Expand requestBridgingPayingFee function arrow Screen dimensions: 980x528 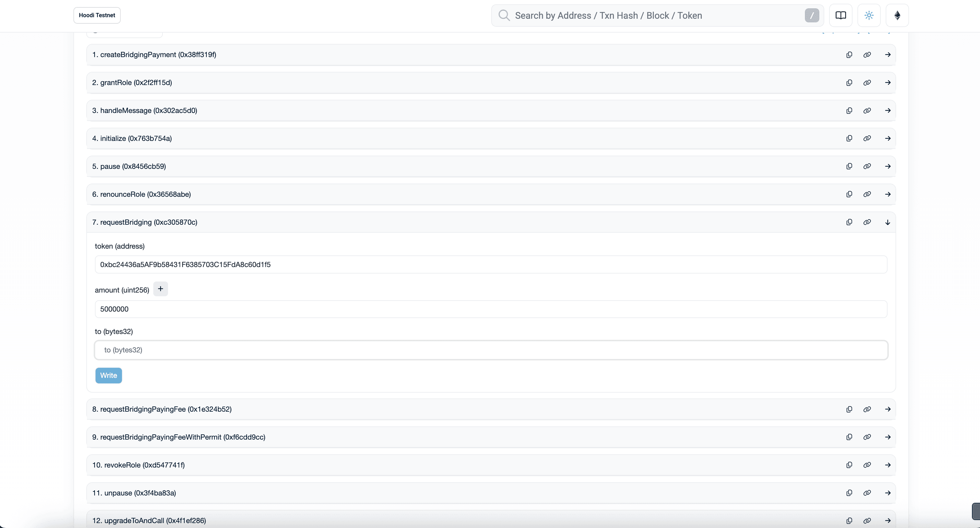click(888, 410)
